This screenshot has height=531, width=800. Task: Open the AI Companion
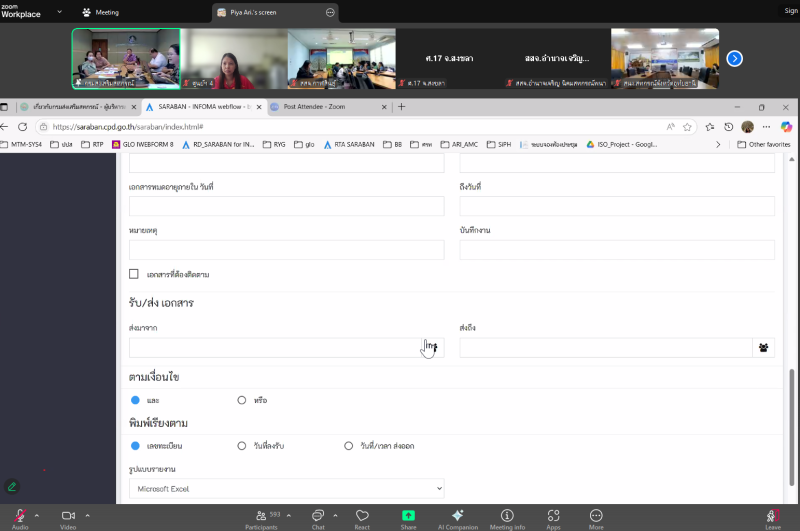[x=457, y=514]
